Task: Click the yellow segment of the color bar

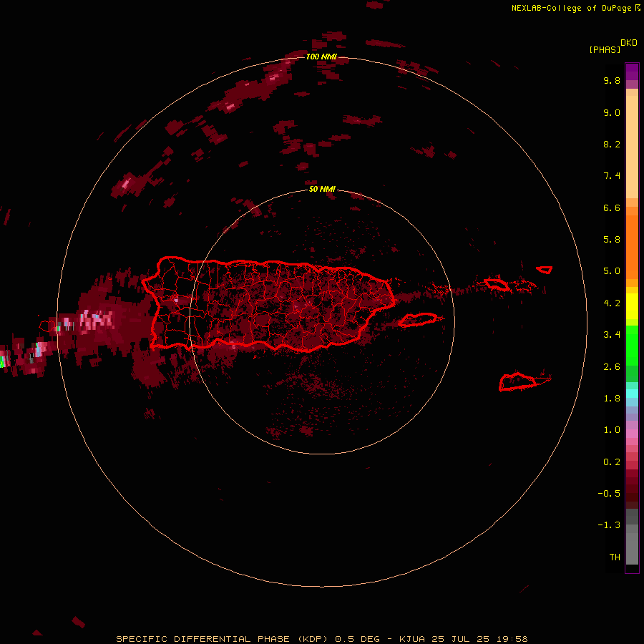Action: click(632, 306)
